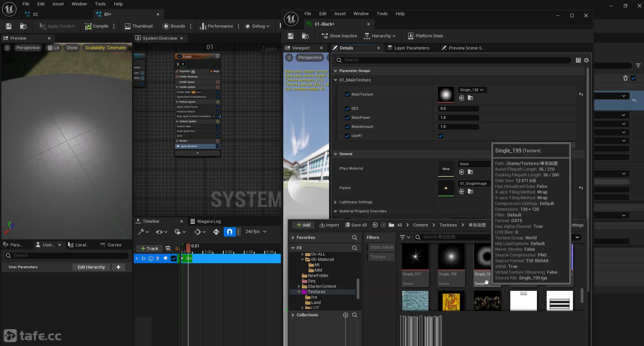644x346 pixels.
Task: Select the Single_198 texture thumbnail
Action: point(451,265)
